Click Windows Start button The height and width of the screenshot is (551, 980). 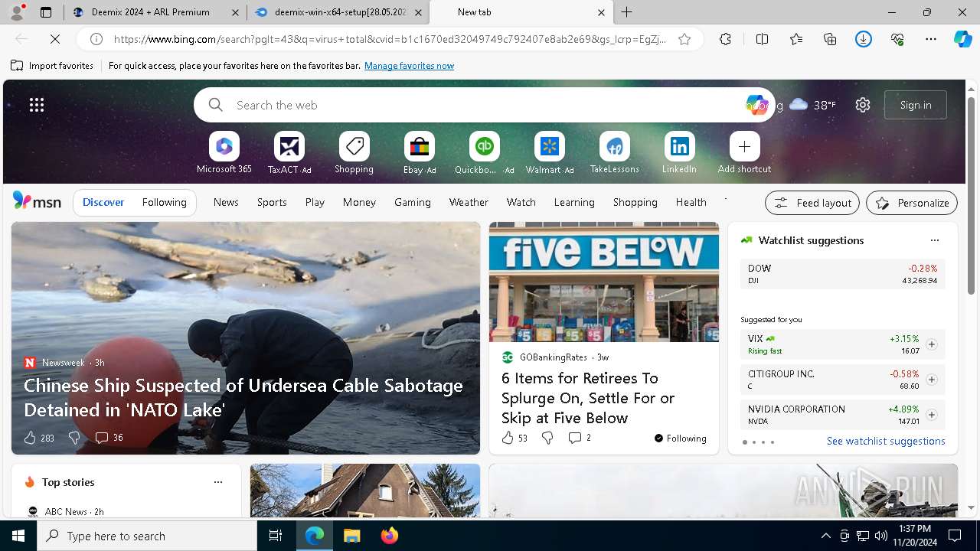(x=18, y=536)
